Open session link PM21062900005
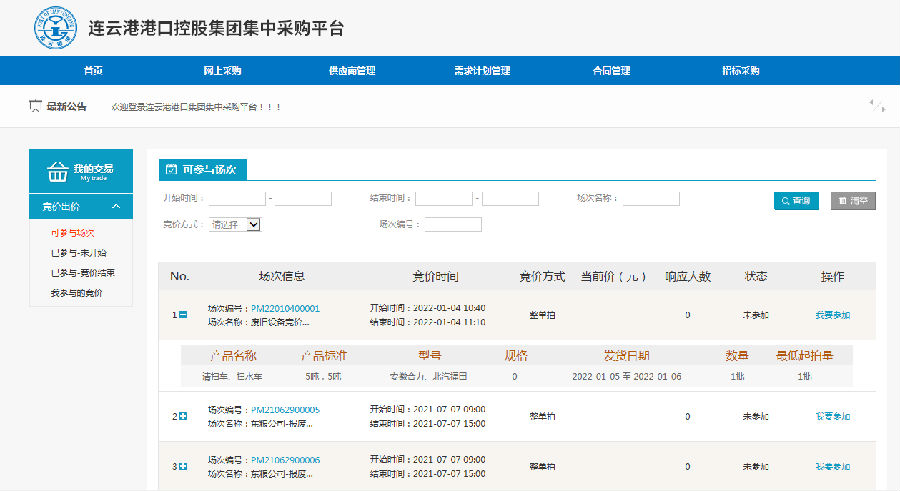Viewport: 900px width, 491px height. [x=285, y=409]
